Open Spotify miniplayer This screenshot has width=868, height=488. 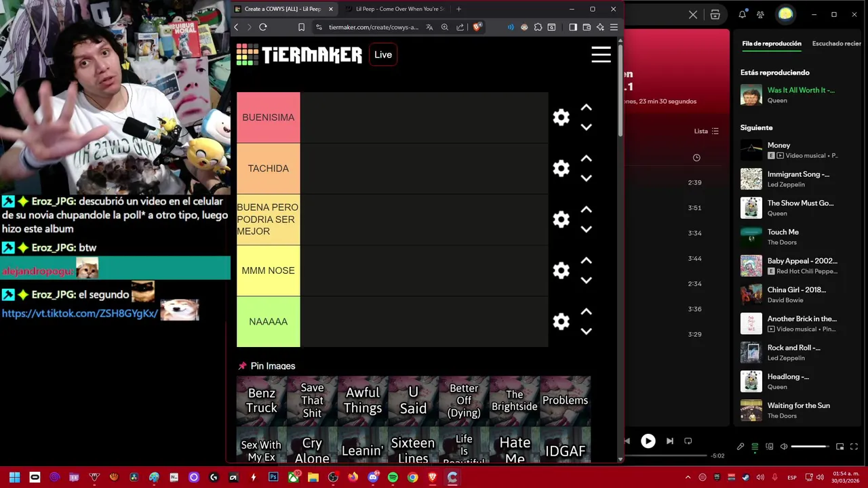pos(840,447)
